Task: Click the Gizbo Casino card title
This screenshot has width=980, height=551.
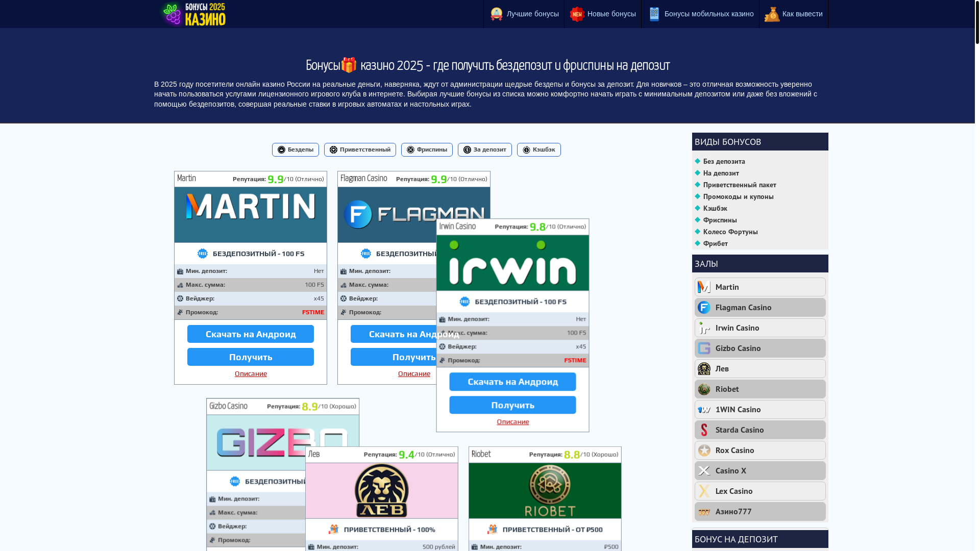Action: click(228, 406)
